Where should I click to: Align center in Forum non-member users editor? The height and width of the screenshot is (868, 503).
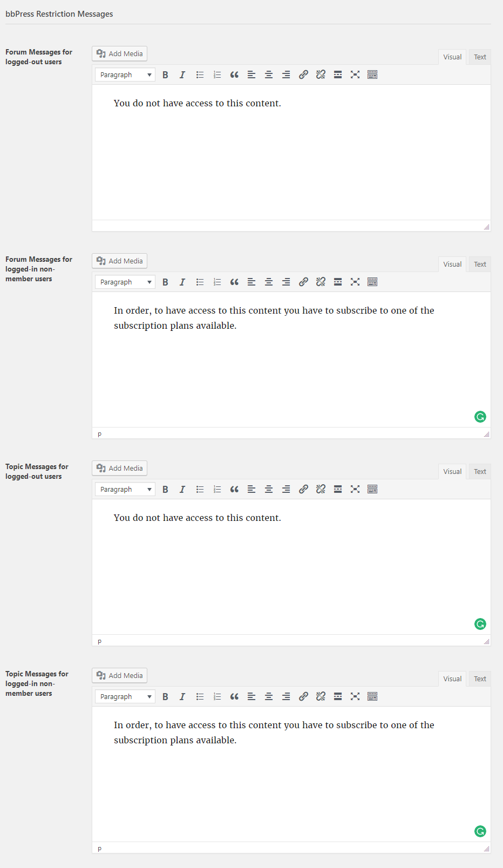[269, 282]
